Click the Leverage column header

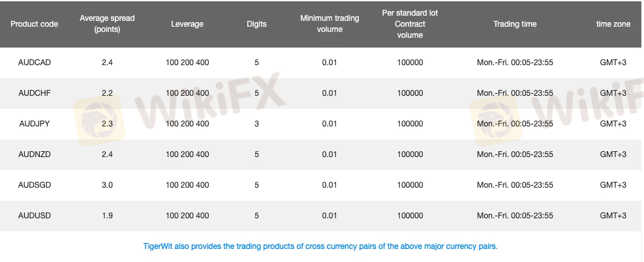tap(187, 24)
